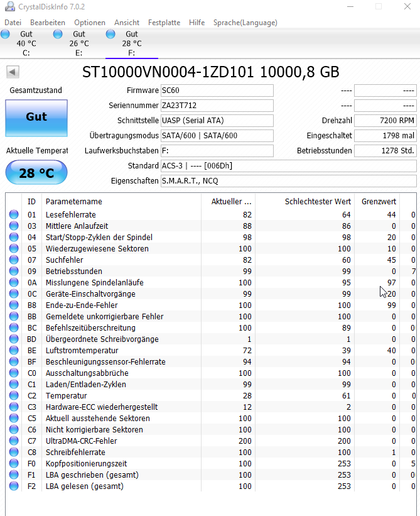This screenshot has width=420, height=516.
Task: Click the Laufwerksbuchstaben field F:
Action: click(x=217, y=151)
